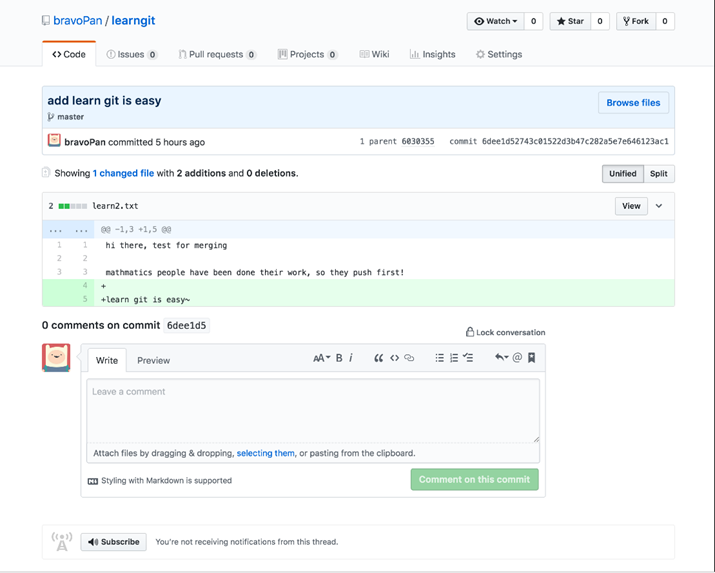The height and width of the screenshot is (573, 715).
Task: Collapse the learn2.txt diff with chevron
Action: tap(659, 206)
